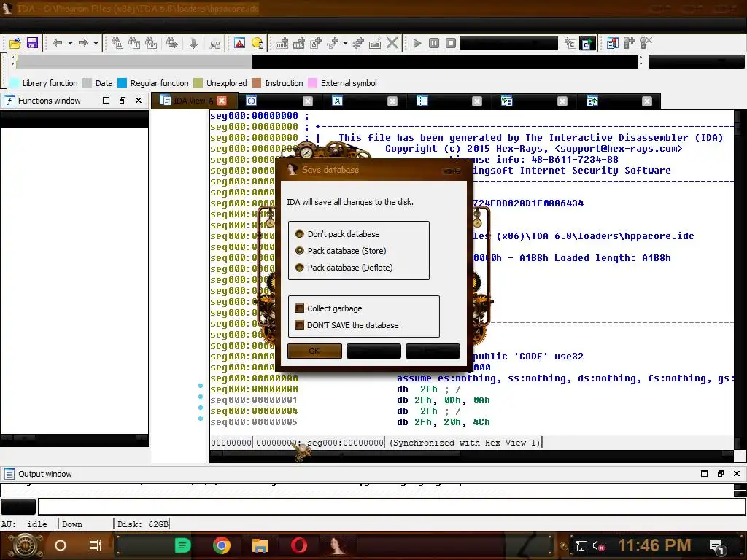Click the yellow circle toolbar icon
The height and width of the screenshot is (560, 747).
pos(257,43)
